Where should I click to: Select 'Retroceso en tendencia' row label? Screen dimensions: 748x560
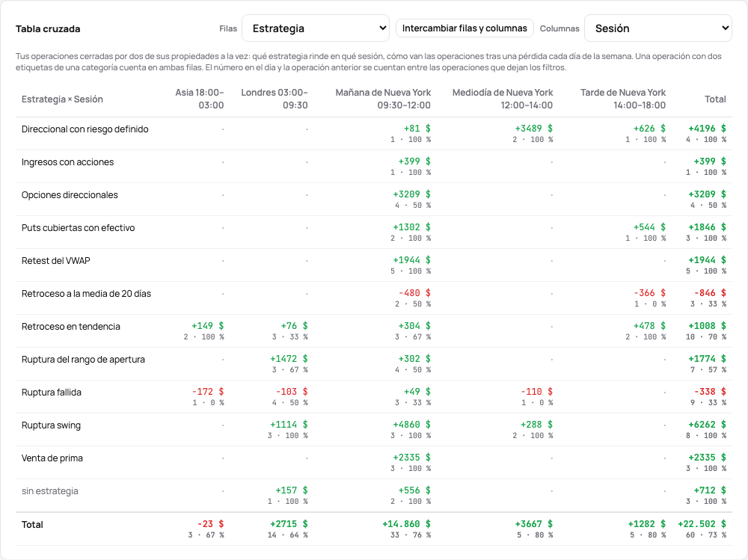pyautogui.click(x=71, y=327)
